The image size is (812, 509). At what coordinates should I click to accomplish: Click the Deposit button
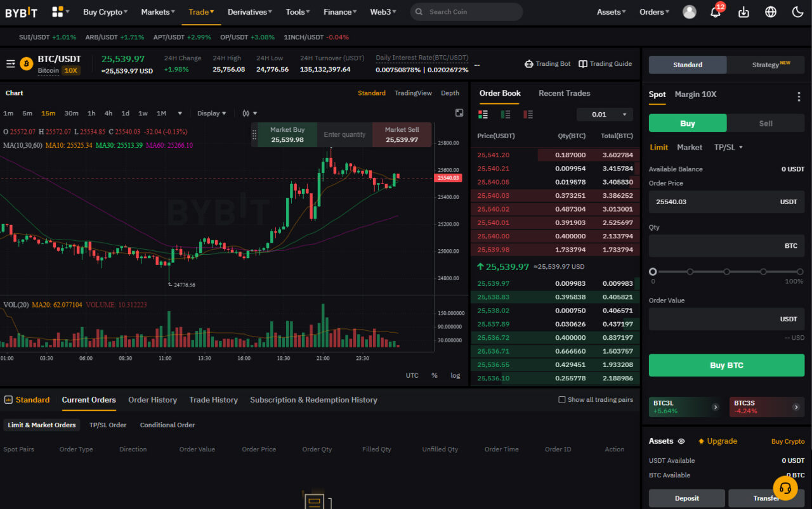click(x=687, y=498)
